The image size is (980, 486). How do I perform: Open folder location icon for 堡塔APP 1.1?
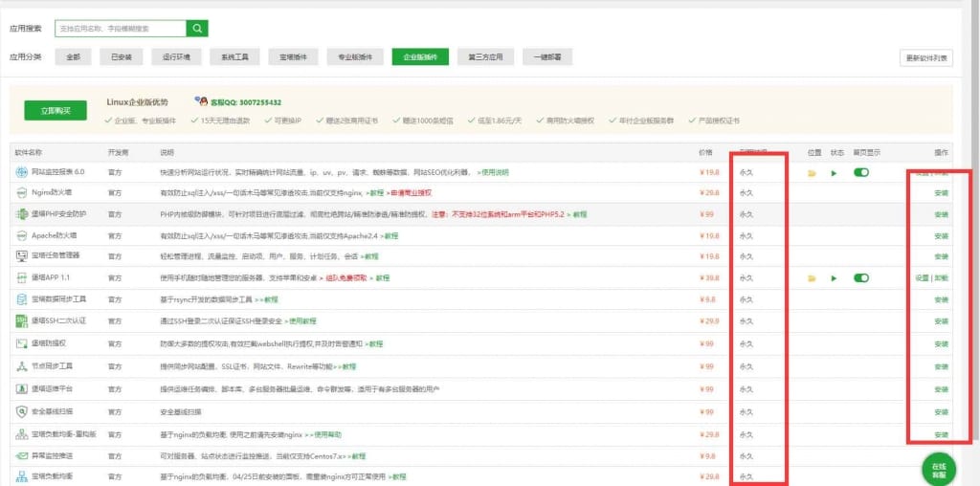(x=812, y=277)
